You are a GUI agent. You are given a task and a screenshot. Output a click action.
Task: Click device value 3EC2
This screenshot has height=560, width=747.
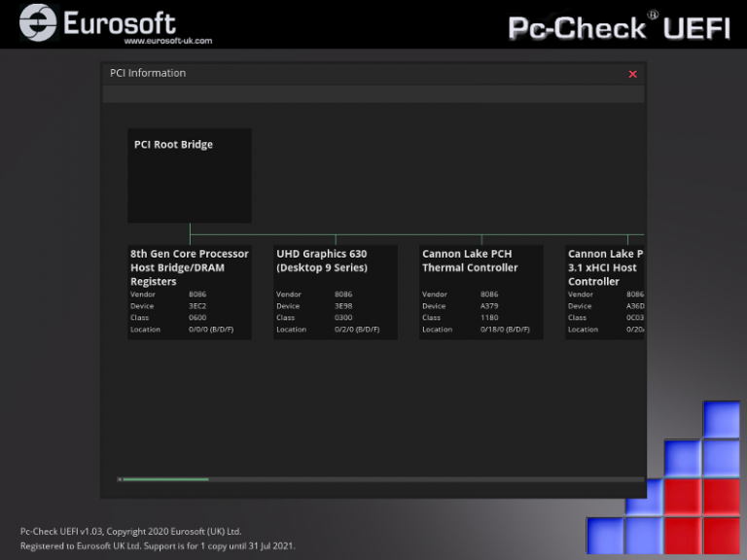197,305
